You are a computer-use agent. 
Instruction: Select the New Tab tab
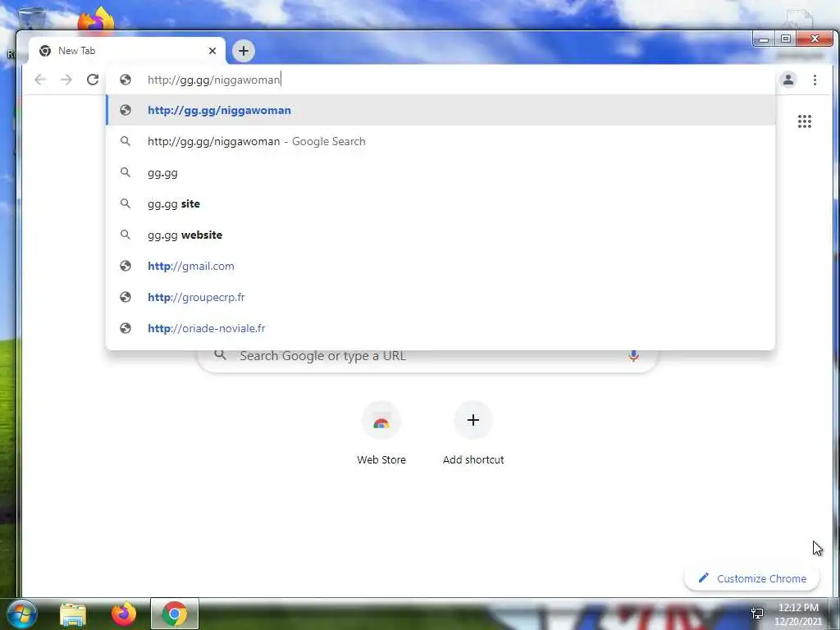coord(126,51)
